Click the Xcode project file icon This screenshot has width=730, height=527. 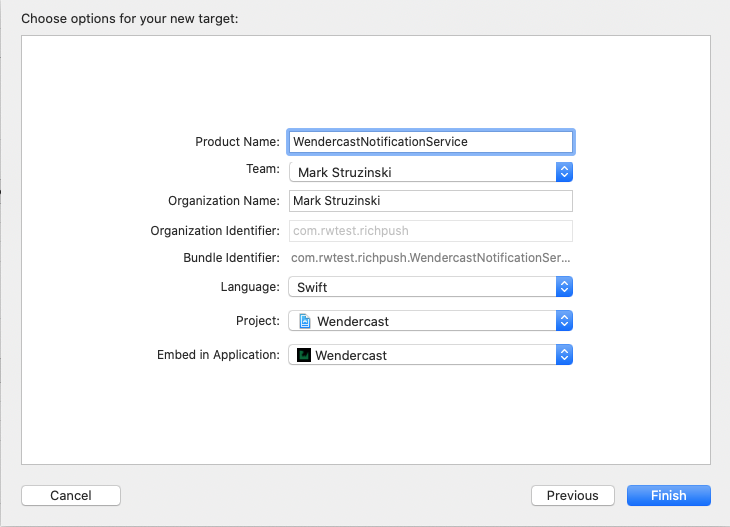(x=304, y=321)
